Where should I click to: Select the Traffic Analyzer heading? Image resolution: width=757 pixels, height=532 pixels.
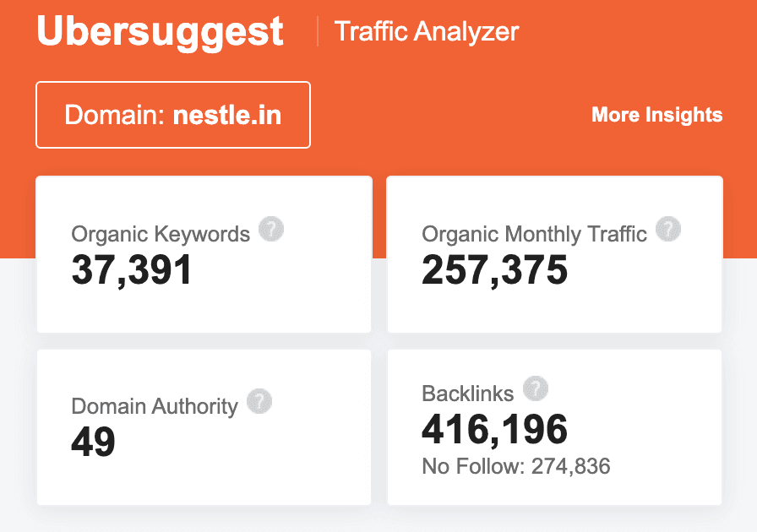[x=427, y=32]
